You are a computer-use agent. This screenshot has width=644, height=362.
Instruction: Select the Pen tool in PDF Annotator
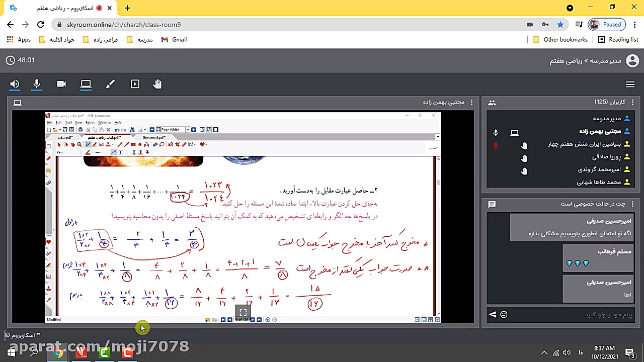(87, 144)
